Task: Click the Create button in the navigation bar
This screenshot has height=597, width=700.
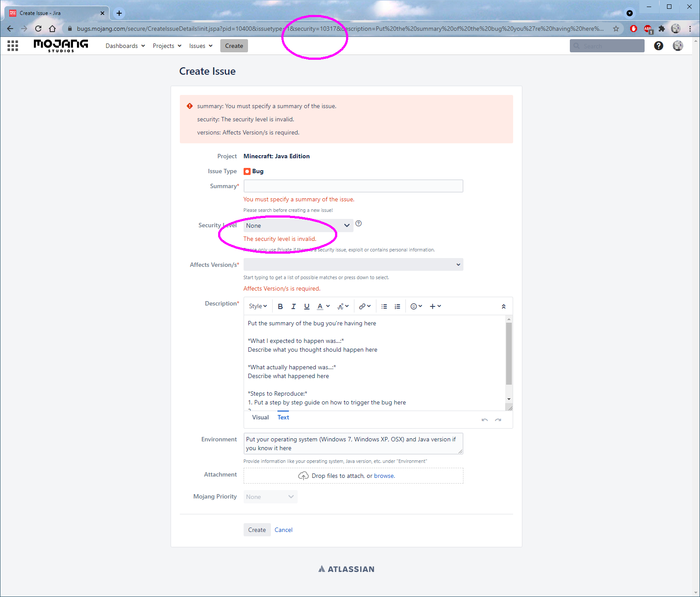Action: click(234, 46)
